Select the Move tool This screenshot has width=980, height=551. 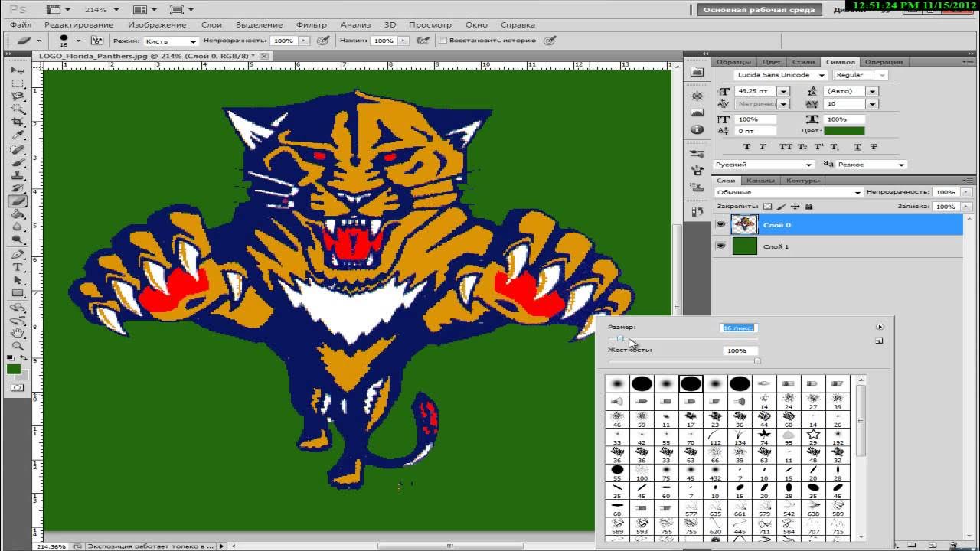pos(18,70)
